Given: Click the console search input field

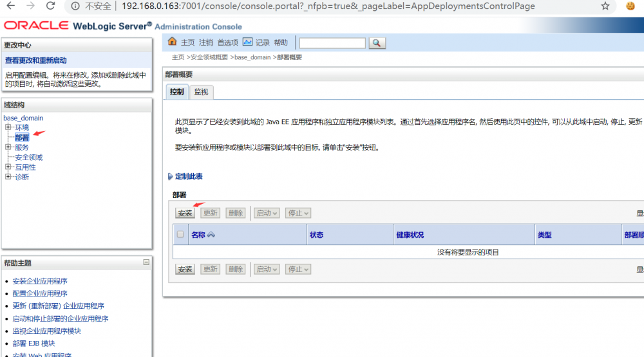Looking at the screenshot, I should (332, 42).
